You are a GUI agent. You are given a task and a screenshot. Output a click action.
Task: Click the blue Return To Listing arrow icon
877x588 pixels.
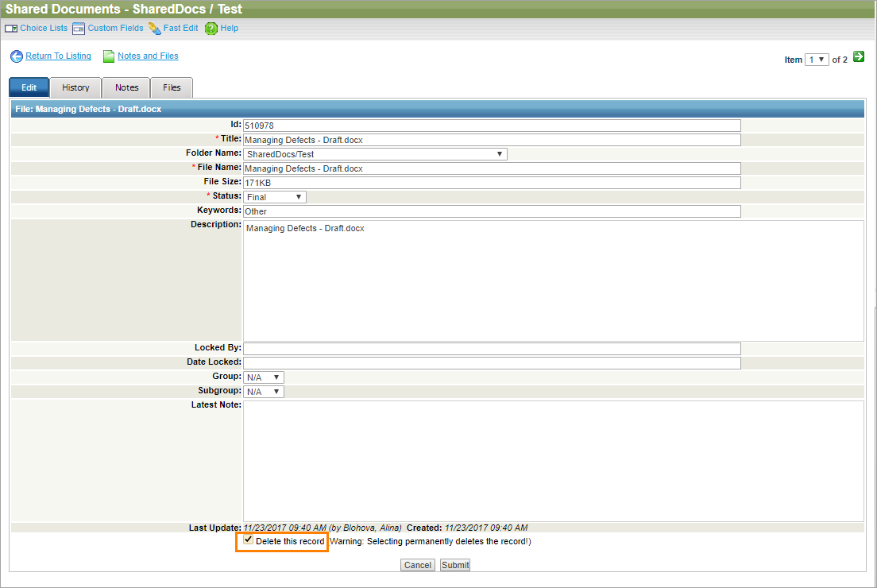click(17, 56)
